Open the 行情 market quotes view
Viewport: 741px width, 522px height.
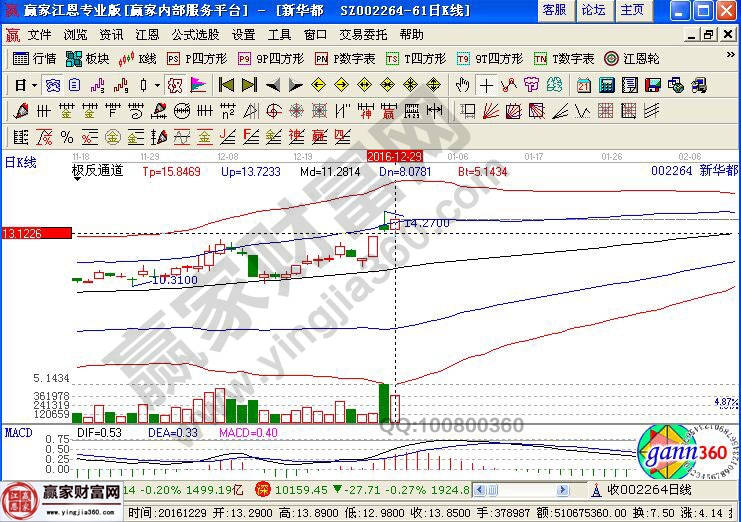(x=34, y=58)
